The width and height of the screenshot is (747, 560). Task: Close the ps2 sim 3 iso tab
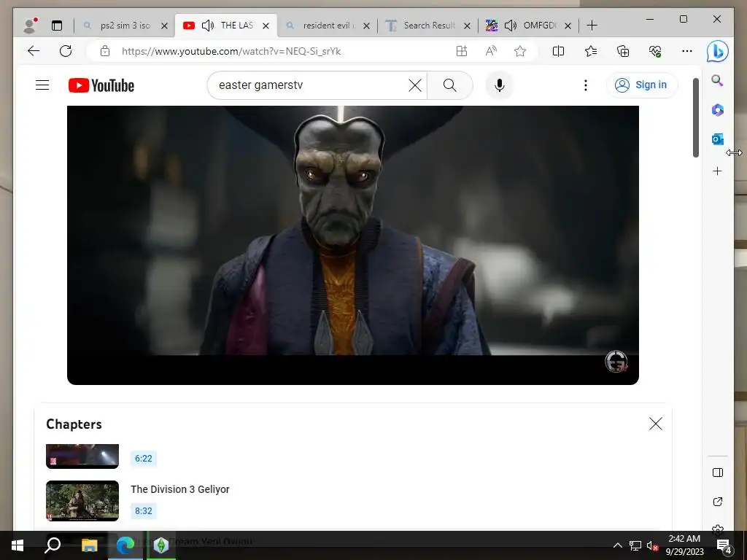pyautogui.click(x=164, y=26)
